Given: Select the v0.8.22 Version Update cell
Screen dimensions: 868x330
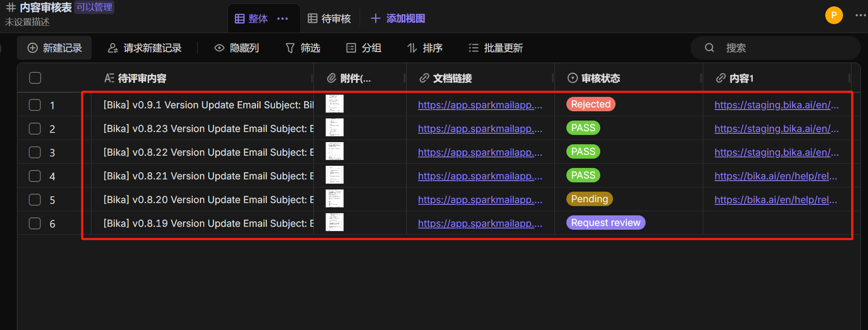Looking at the screenshot, I should pos(202,152).
